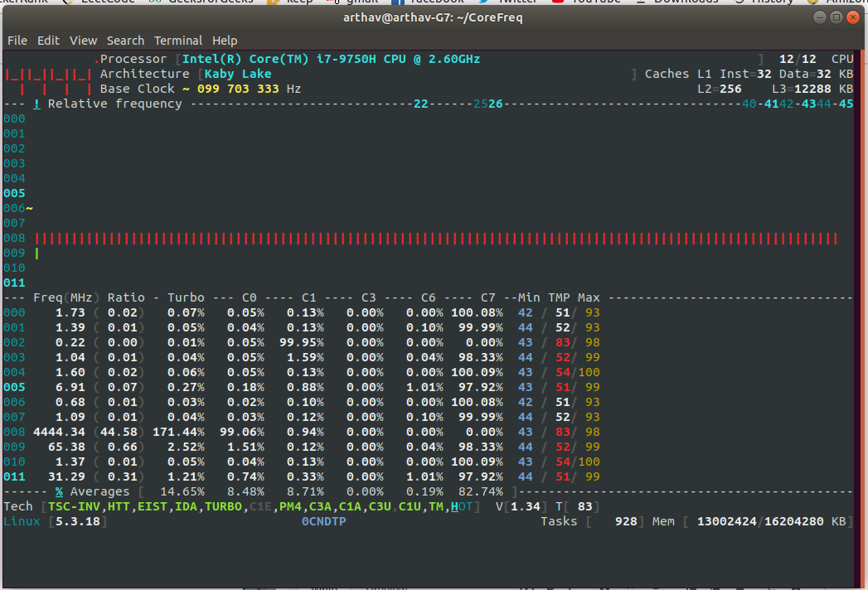
Task: Click the 99.95% C1 value for core 002
Action: tap(302, 342)
